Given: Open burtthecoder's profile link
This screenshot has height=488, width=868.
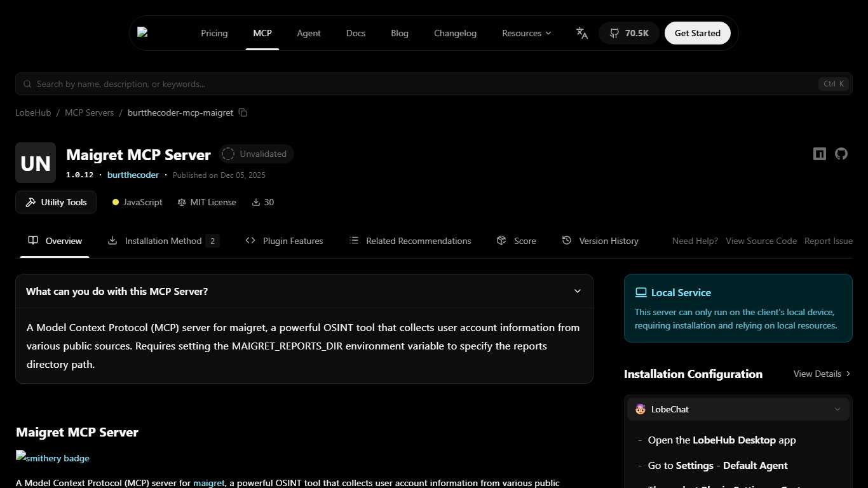Looking at the screenshot, I should (x=133, y=175).
